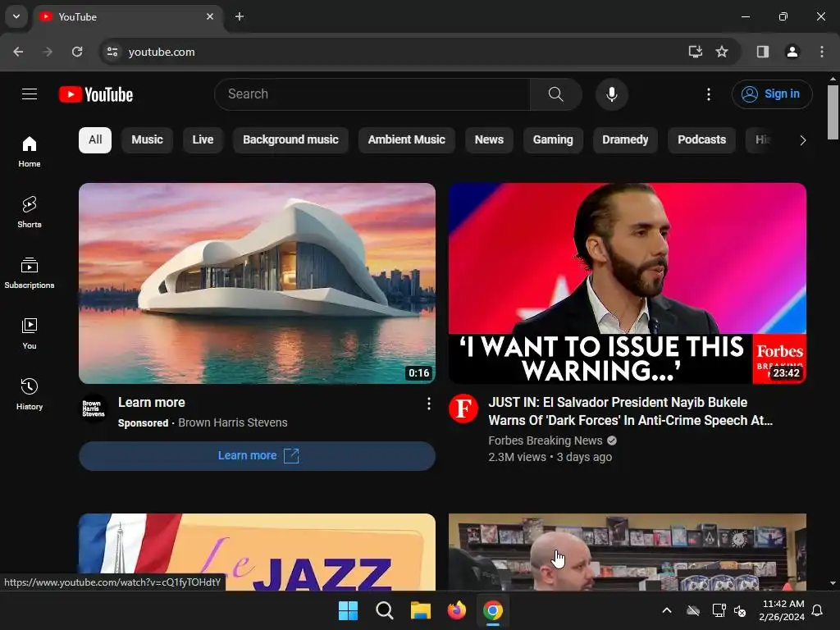Click the Sign in button
This screenshot has height=630, width=840.
tap(771, 94)
